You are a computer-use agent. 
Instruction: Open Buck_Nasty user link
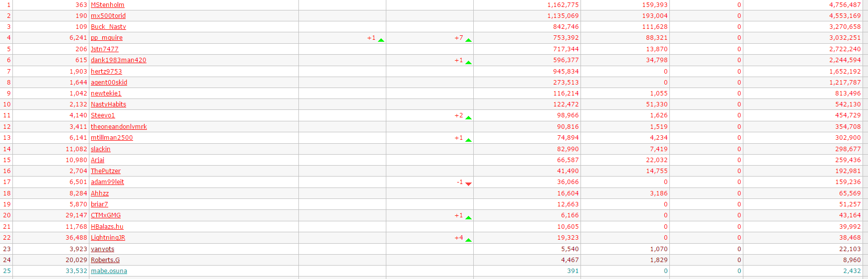(x=108, y=27)
